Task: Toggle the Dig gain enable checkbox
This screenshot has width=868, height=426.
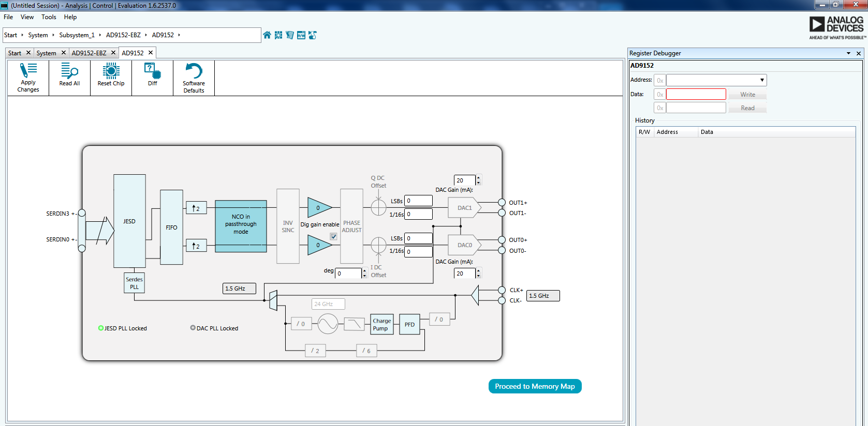Action: (x=334, y=236)
